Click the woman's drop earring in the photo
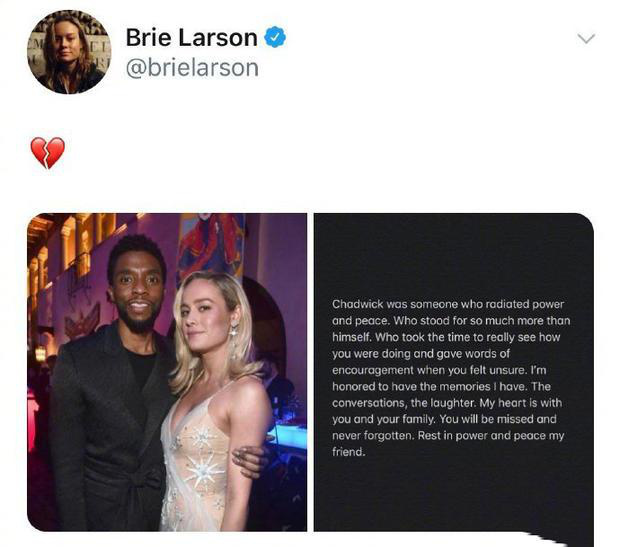Viewport: 620px width, 547px height. [x=234, y=339]
